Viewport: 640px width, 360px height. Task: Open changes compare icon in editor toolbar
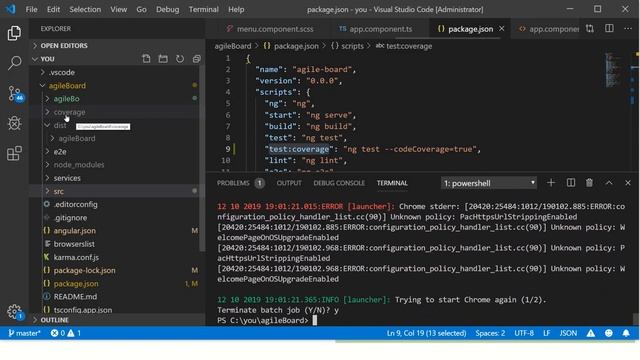[x=590, y=29]
